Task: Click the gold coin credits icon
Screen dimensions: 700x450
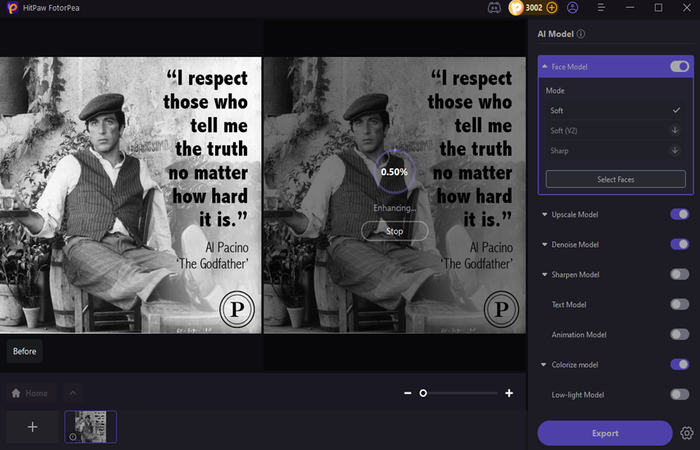Action: point(516,8)
